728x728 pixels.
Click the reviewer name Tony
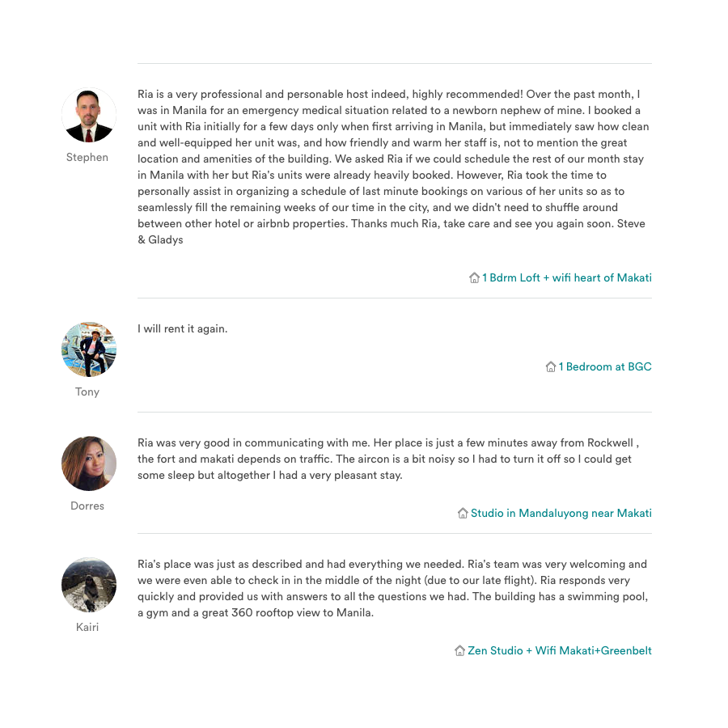tap(87, 392)
